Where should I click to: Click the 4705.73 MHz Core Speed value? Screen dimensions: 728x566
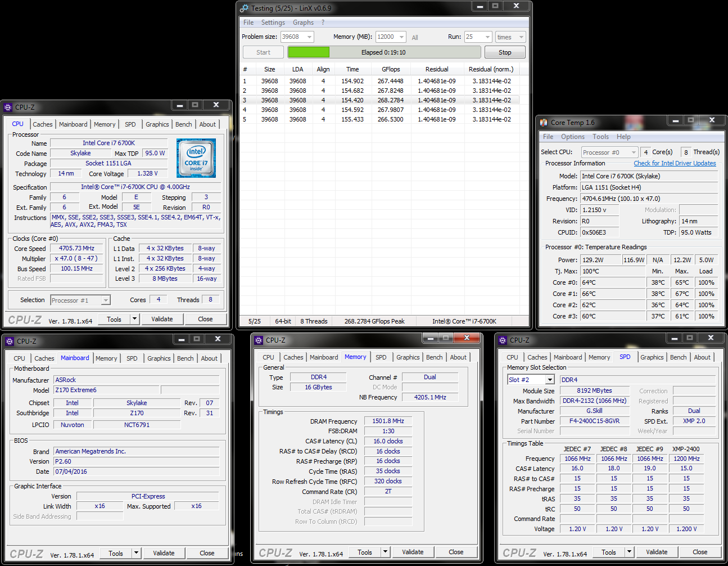pyautogui.click(x=77, y=248)
